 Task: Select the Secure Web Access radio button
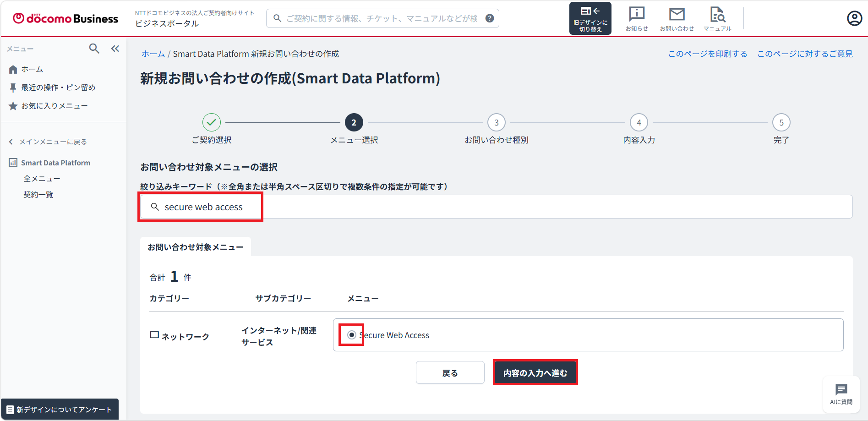[351, 335]
